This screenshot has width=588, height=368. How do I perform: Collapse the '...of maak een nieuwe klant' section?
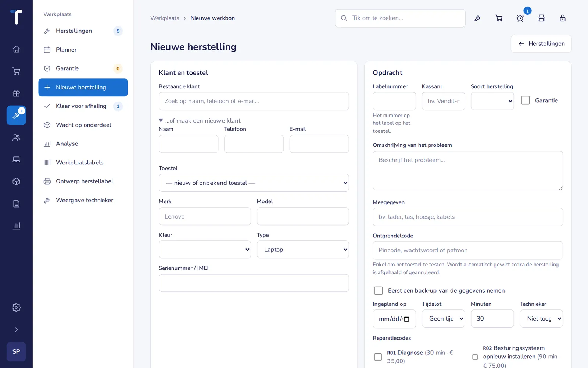click(200, 121)
